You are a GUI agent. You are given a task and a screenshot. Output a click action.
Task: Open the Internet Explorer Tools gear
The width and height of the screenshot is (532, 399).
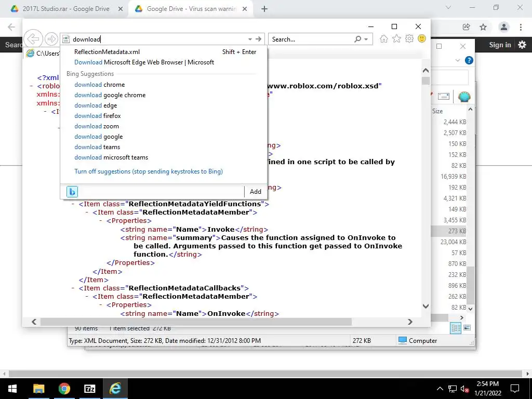click(409, 38)
